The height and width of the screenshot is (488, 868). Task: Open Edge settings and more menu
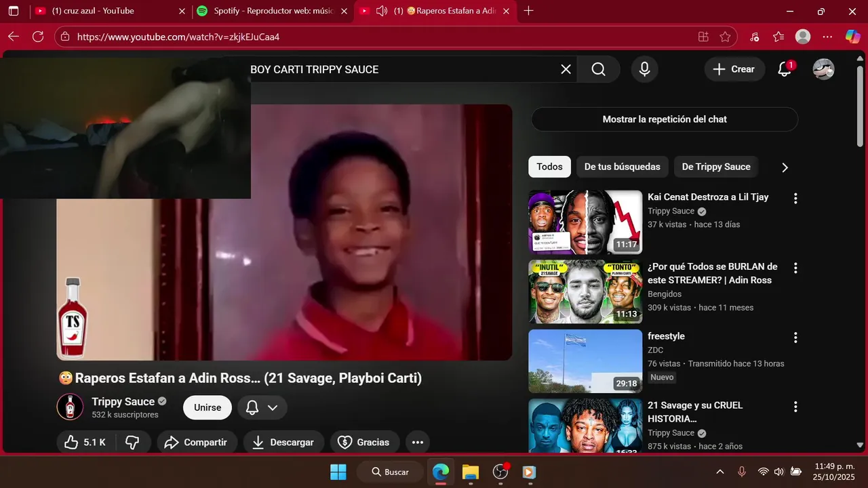pos(827,37)
